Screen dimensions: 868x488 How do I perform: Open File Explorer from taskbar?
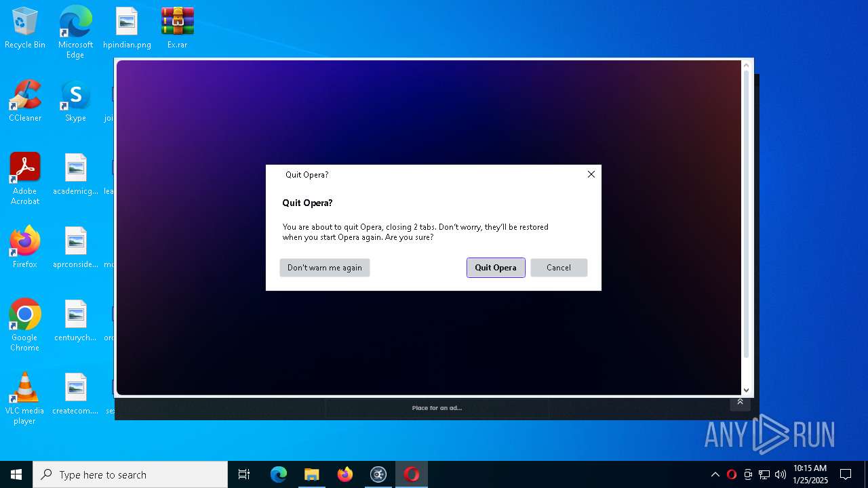pyautogui.click(x=311, y=474)
